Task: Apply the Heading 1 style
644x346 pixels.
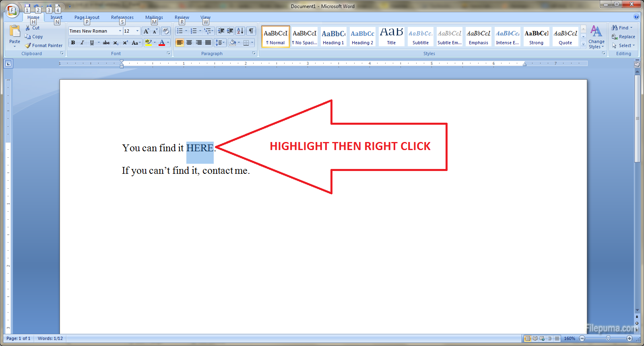Action: pos(333,37)
